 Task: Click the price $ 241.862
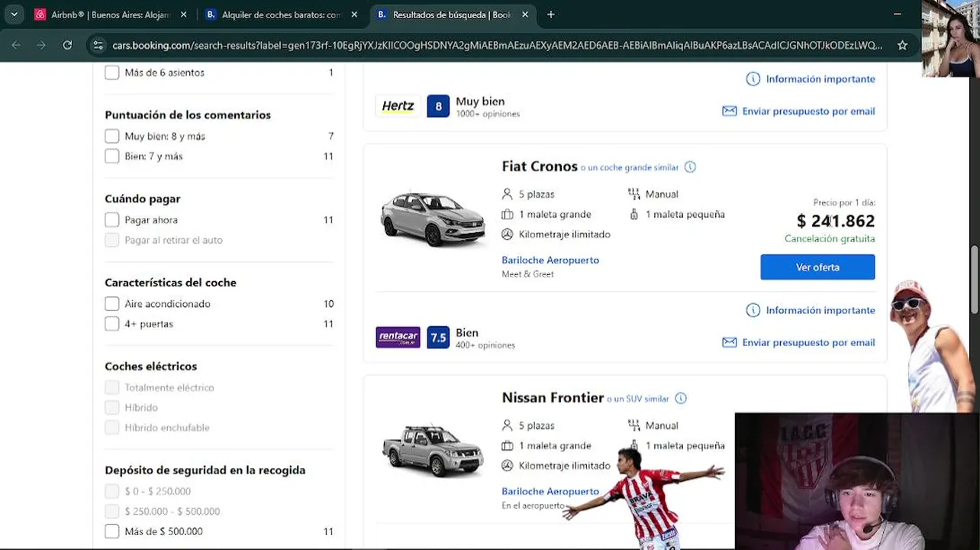click(x=836, y=221)
